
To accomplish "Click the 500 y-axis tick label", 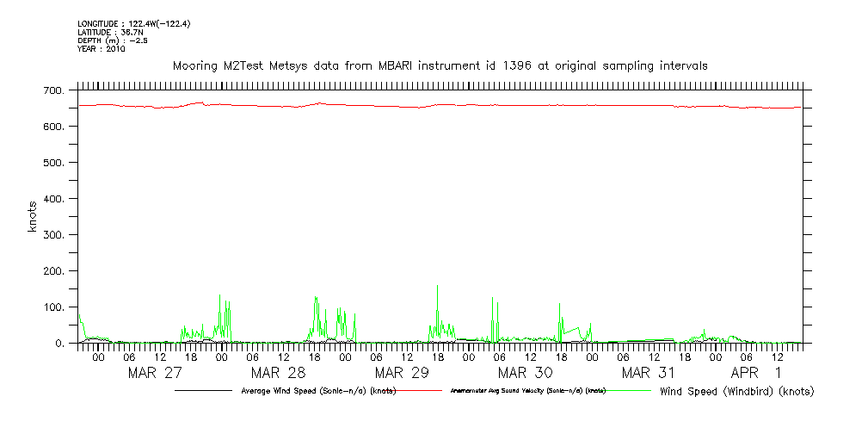I will tap(52, 163).
